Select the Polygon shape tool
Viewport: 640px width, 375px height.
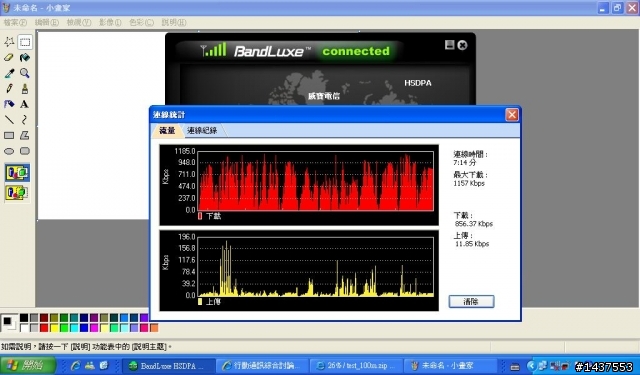(x=25, y=135)
